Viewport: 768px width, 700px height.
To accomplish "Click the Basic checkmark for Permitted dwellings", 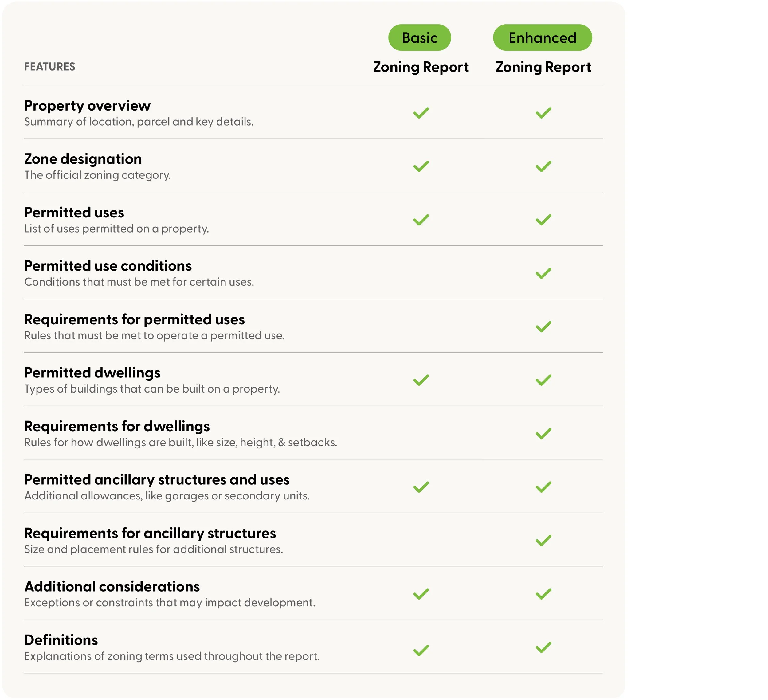I will [421, 380].
